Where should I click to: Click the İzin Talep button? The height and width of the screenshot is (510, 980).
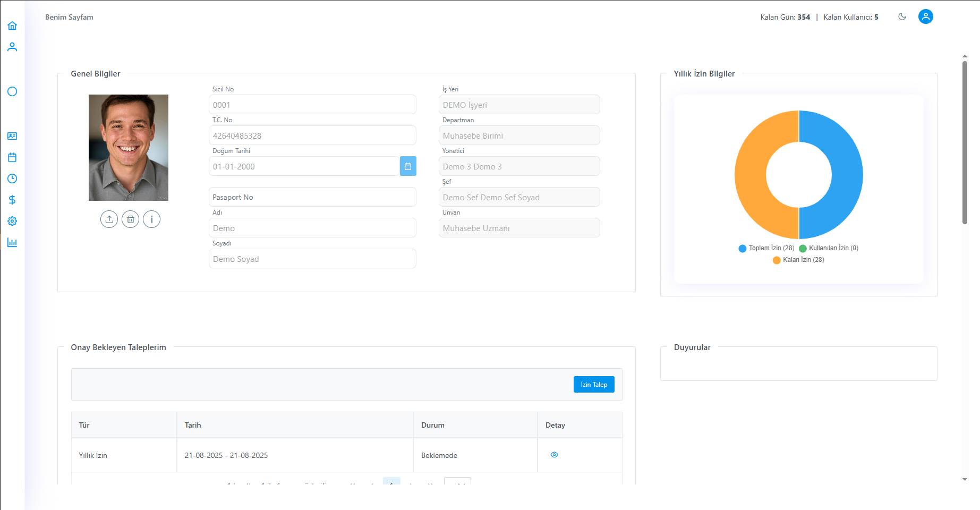pos(593,384)
